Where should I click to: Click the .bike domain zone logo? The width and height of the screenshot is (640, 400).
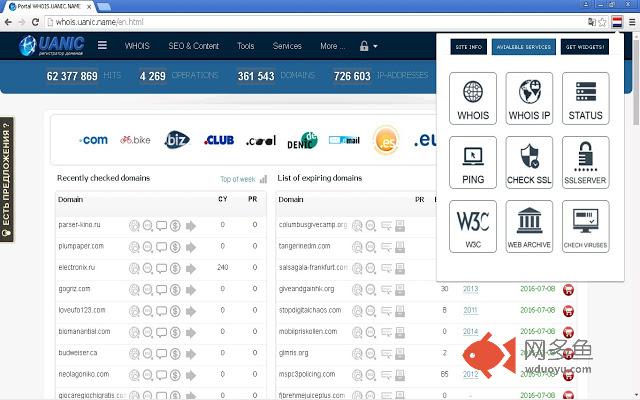[135, 140]
